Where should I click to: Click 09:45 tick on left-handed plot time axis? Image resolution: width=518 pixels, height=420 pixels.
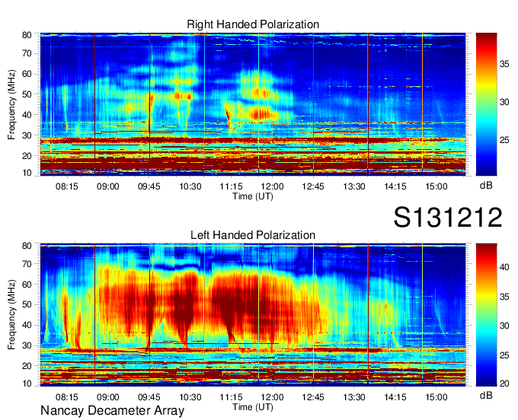[149, 396]
